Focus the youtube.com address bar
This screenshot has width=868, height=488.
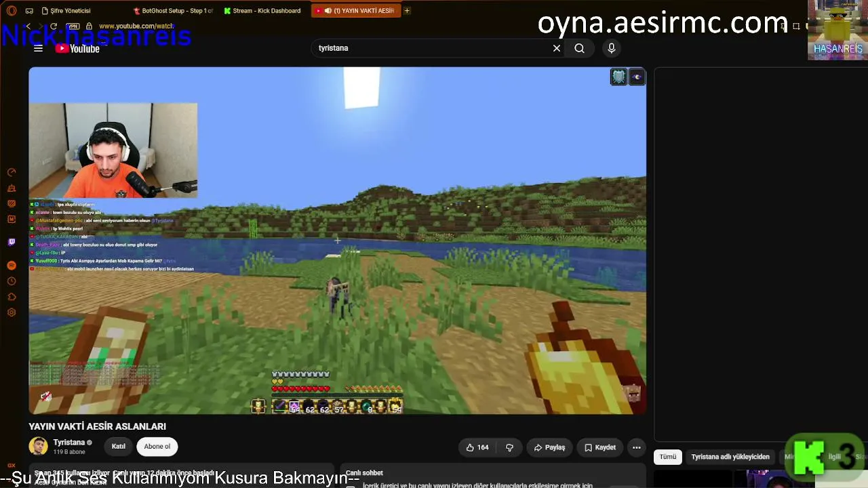point(136,26)
